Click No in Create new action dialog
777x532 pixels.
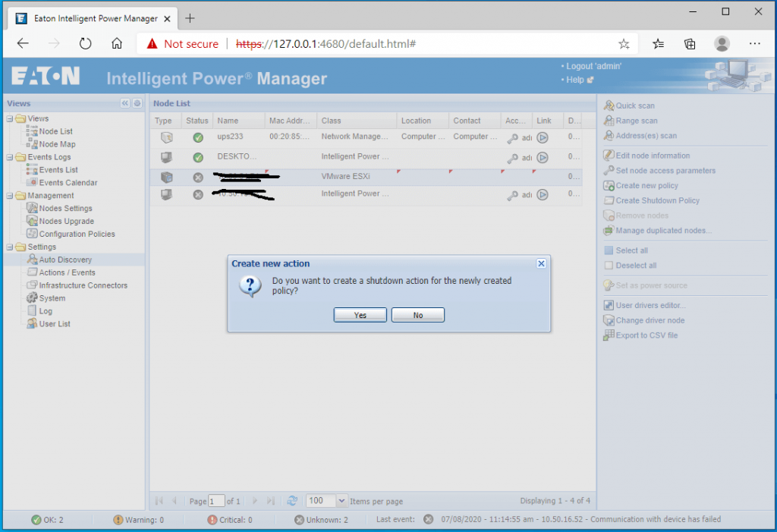(418, 315)
